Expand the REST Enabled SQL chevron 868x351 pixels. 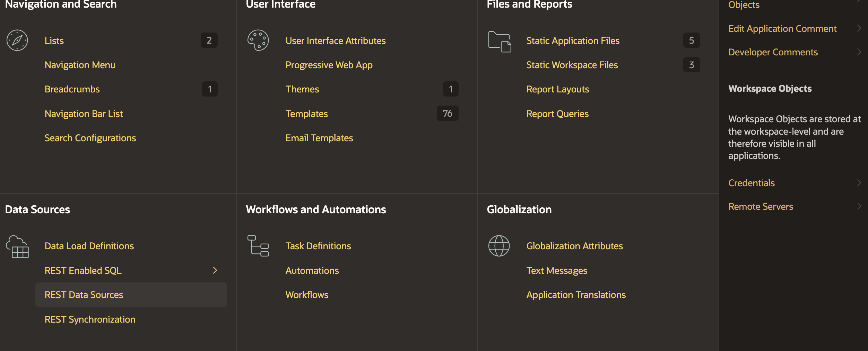(215, 270)
